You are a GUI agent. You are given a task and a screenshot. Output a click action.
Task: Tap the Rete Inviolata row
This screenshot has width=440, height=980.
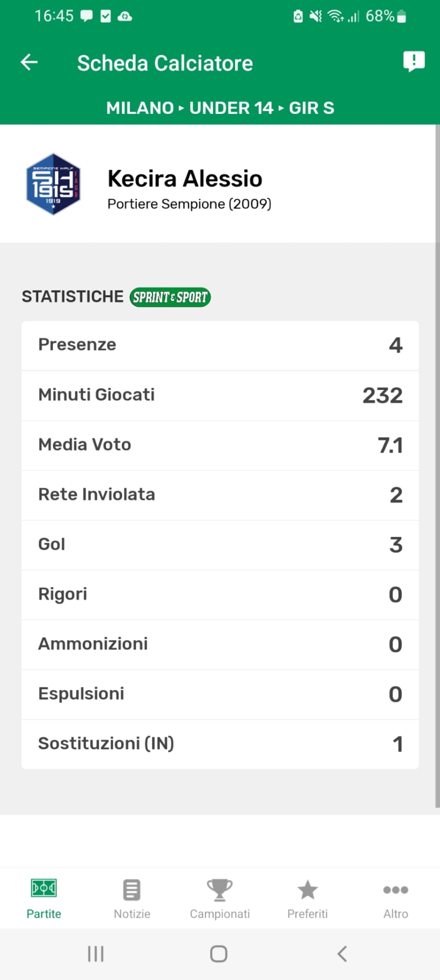220,495
